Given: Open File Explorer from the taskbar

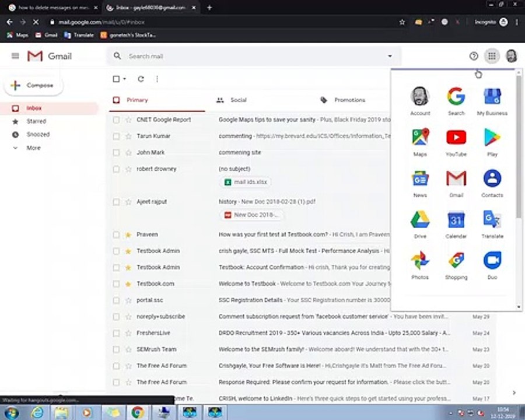Looking at the screenshot, I should [61, 412].
